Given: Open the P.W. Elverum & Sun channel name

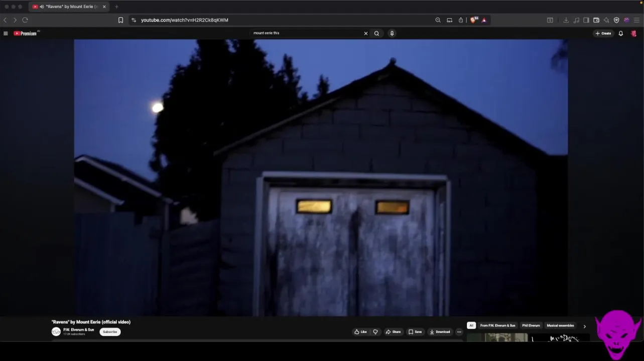Looking at the screenshot, I should (x=78, y=330).
